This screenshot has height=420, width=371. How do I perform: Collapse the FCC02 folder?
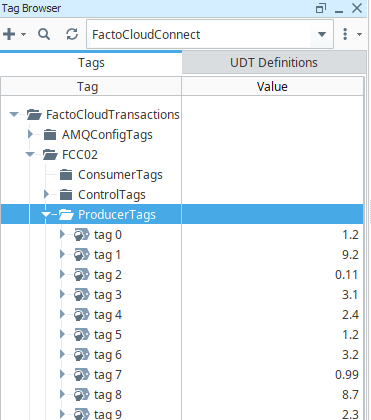coord(30,154)
